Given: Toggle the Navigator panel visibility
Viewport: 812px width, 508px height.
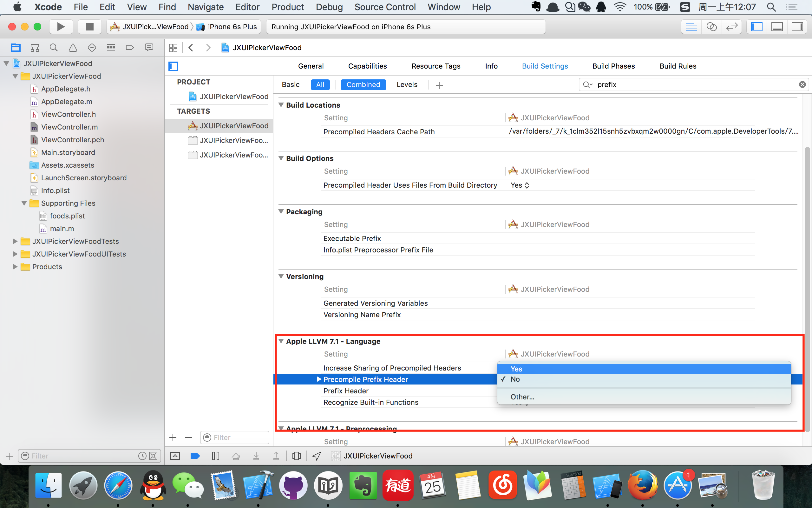Looking at the screenshot, I should click(x=756, y=27).
